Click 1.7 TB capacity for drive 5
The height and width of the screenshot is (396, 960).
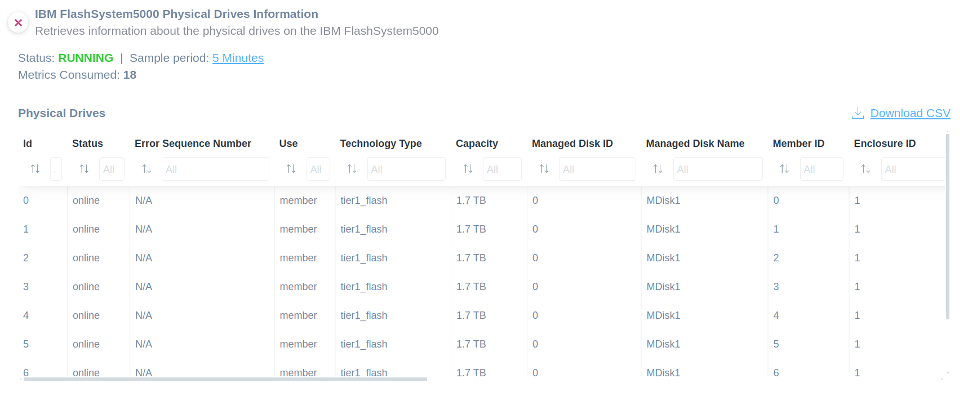(471, 344)
